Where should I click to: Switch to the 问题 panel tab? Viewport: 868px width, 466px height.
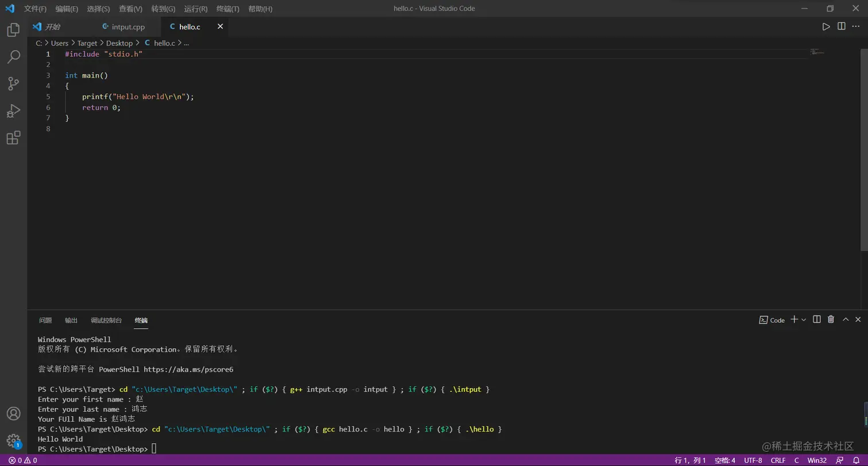pyautogui.click(x=45, y=320)
